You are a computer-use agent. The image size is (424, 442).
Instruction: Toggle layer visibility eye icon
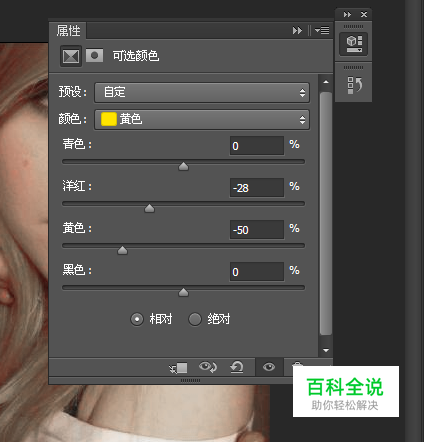click(269, 367)
